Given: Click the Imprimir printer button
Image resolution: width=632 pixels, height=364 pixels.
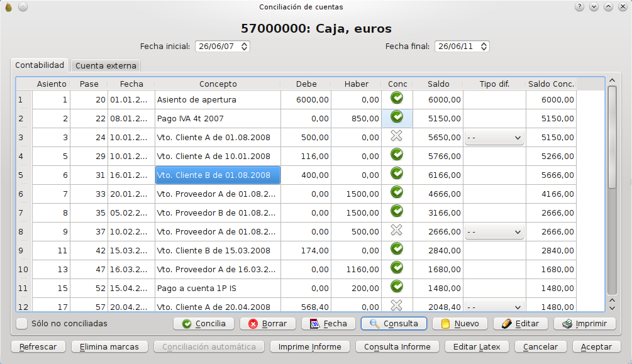Looking at the screenshot, I should [x=584, y=324].
